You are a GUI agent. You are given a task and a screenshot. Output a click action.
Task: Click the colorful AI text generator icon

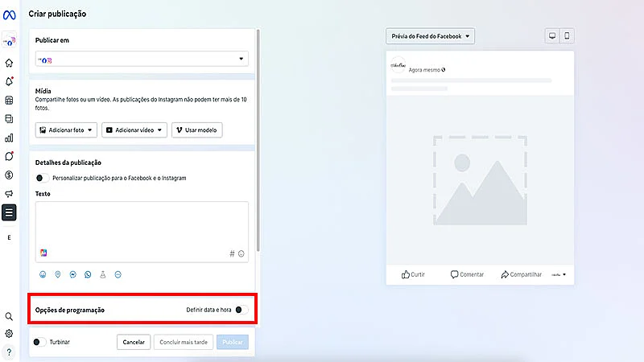click(43, 253)
